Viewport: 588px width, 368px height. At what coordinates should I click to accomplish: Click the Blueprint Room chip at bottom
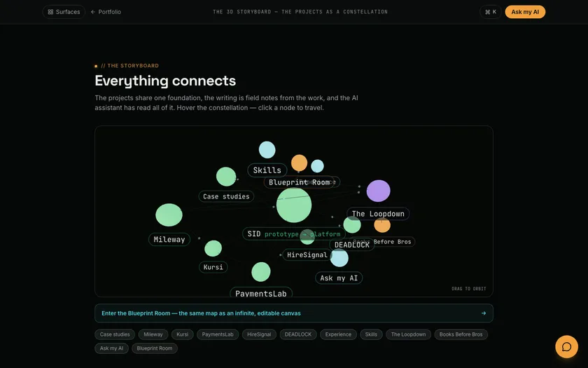click(155, 348)
